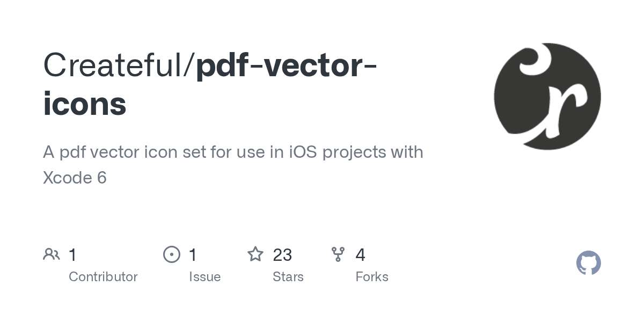Open the Createful round avatar logo
644x322 pixels.
[x=547, y=97]
